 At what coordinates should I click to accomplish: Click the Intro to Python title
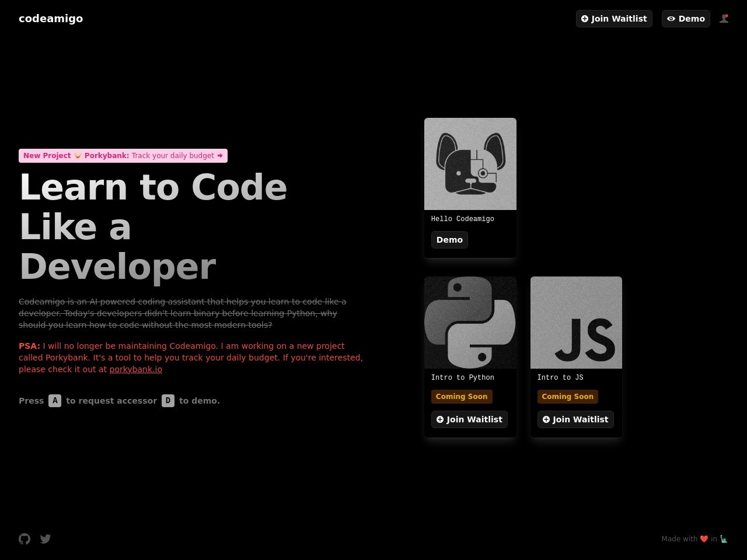click(463, 377)
